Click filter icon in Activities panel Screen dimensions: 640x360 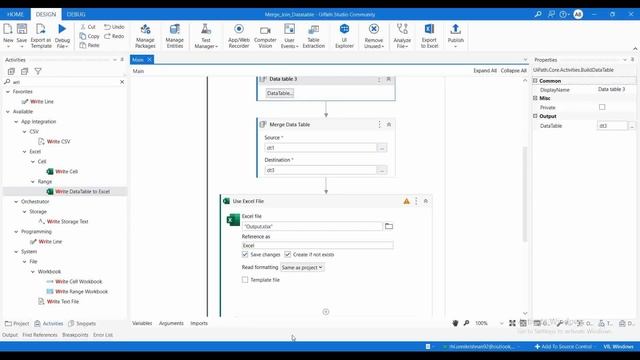(x=38, y=71)
